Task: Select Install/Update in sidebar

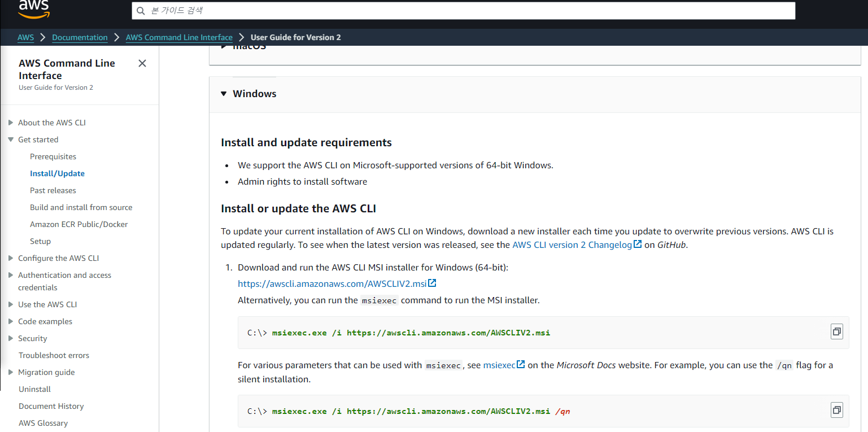Action: tap(57, 173)
